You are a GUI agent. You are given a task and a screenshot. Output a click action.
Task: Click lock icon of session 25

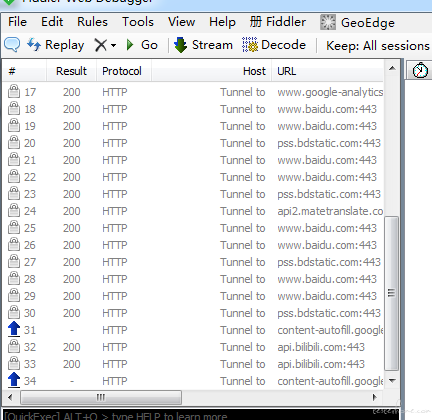coord(14,227)
